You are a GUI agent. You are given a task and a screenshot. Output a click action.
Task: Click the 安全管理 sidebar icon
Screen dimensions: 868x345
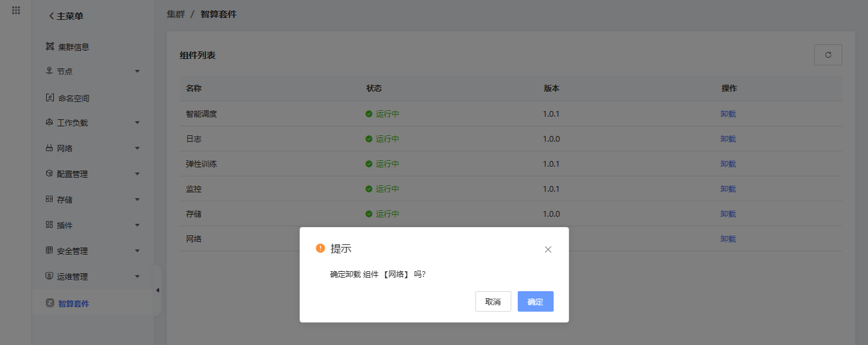click(x=49, y=250)
